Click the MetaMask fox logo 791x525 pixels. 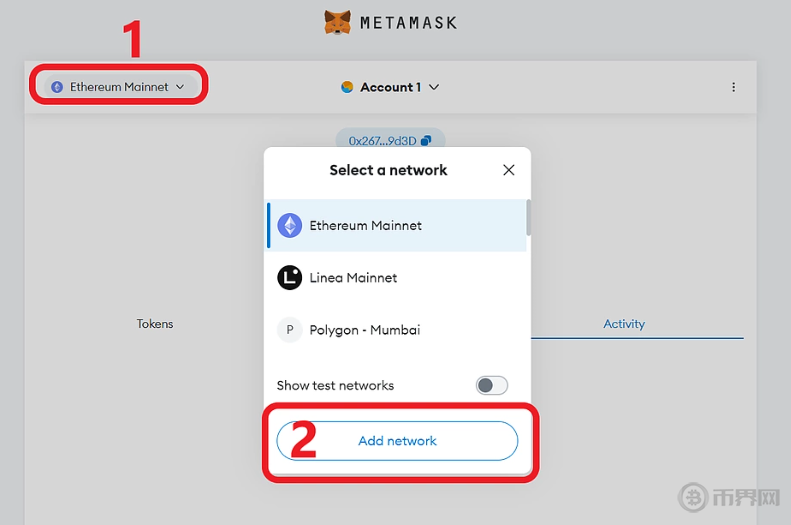pyautogui.click(x=338, y=22)
